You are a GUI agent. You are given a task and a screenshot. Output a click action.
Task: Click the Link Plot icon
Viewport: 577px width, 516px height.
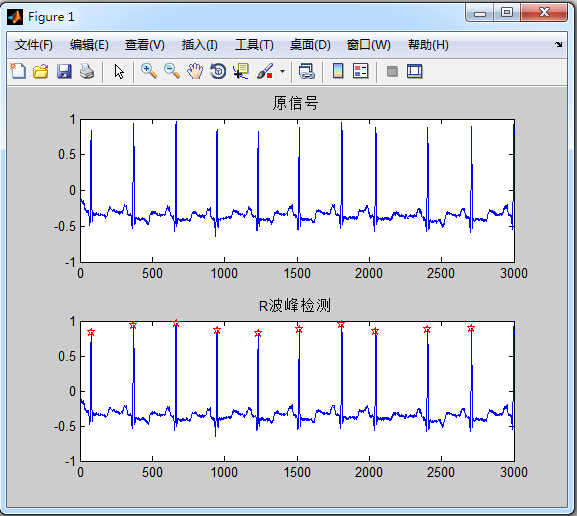click(x=307, y=71)
